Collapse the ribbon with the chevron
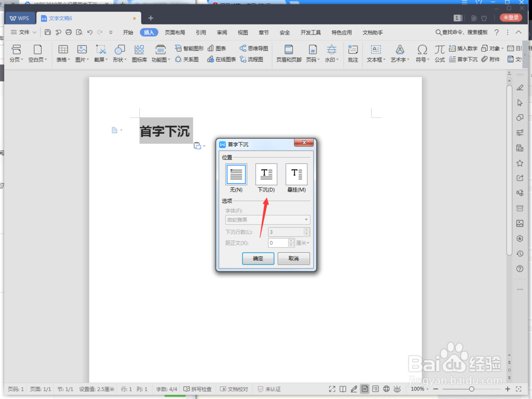 [x=518, y=32]
